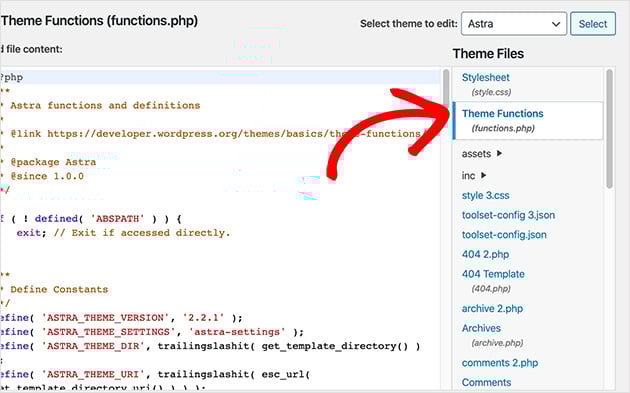Screen dimensions: 630x393
Task: Open 404 2.php file
Action: click(485, 254)
